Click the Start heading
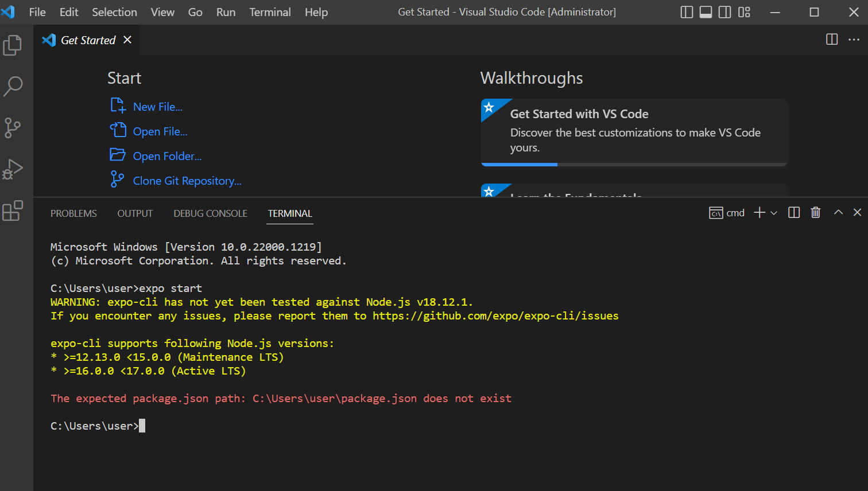Image resolution: width=868 pixels, height=491 pixels. click(124, 78)
